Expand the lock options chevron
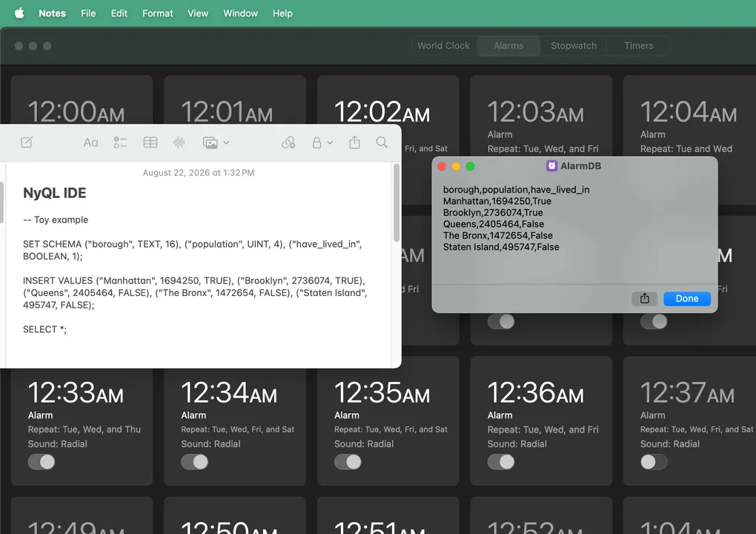The image size is (756, 534). click(x=330, y=143)
